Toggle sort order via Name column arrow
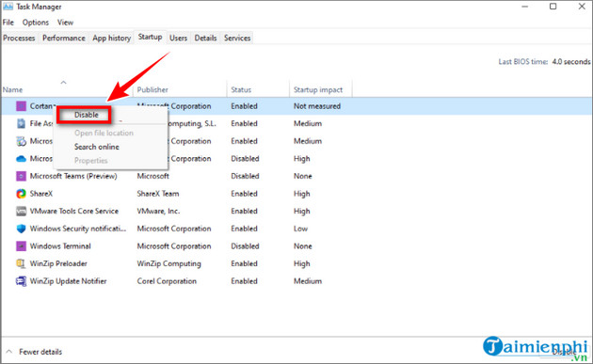Screen dimensions: 593x364 click(x=64, y=82)
